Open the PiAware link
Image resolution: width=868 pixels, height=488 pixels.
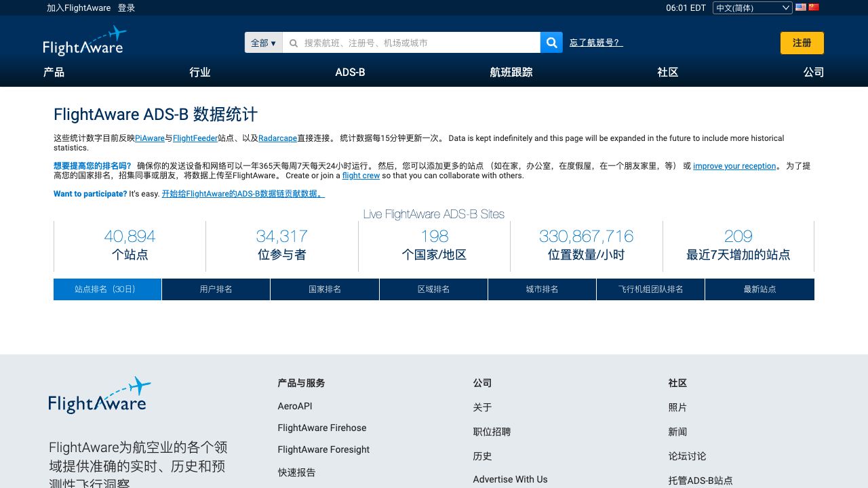pyautogui.click(x=150, y=138)
